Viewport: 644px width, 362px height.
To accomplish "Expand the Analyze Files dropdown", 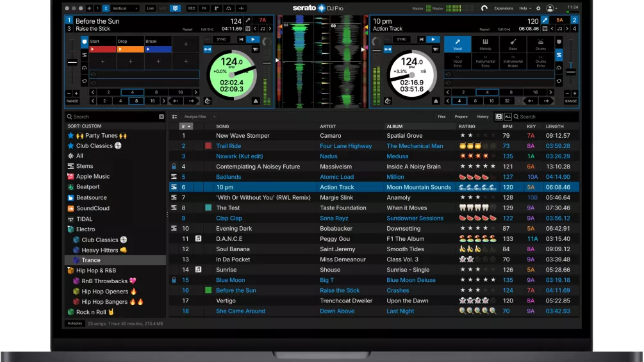I will coord(197,117).
